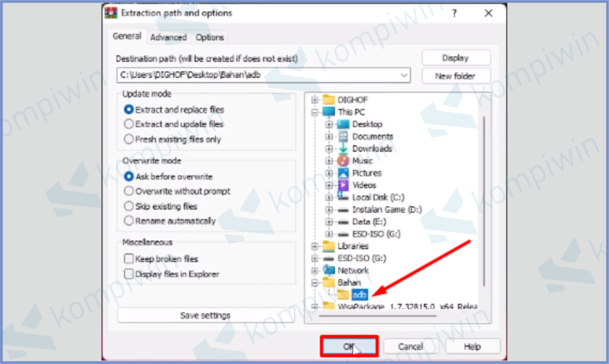Choose Overwrite without prompt option
The image size is (609, 364).
coord(177,191)
